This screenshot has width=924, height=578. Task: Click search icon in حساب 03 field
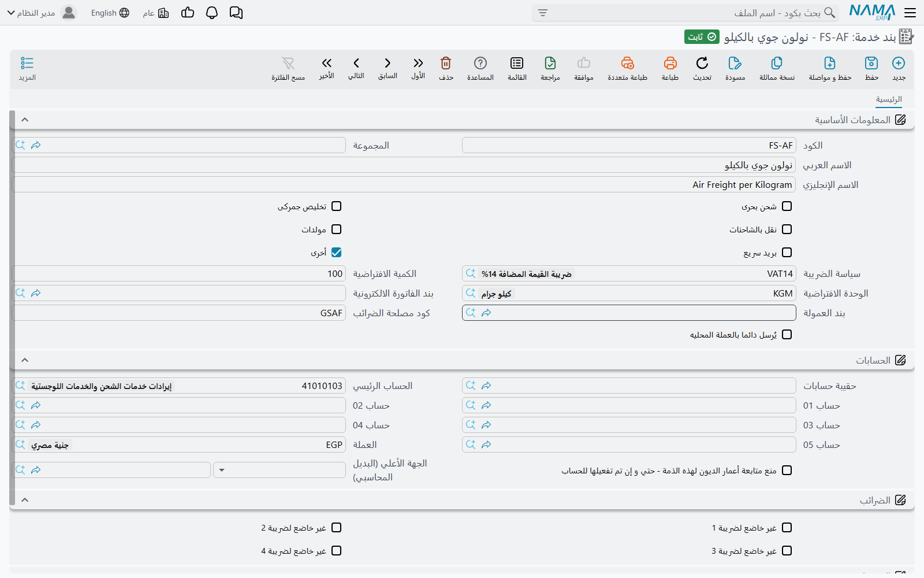[x=471, y=425]
